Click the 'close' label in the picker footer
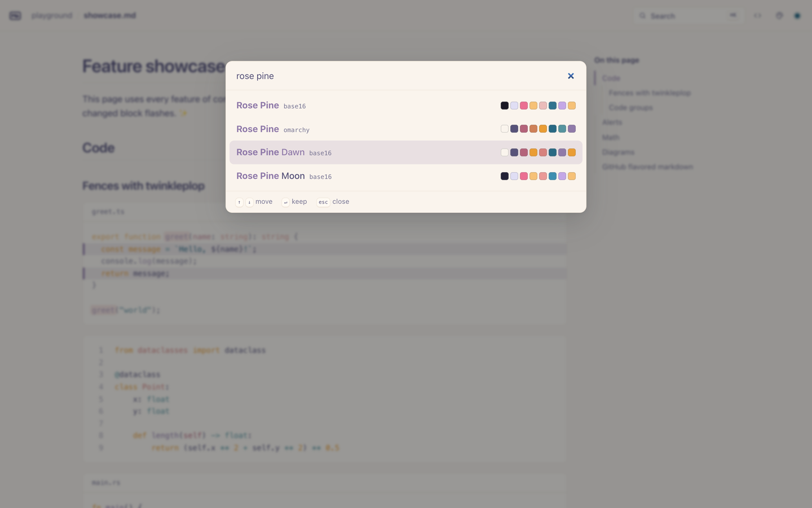 pyautogui.click(x=341, y=202)
